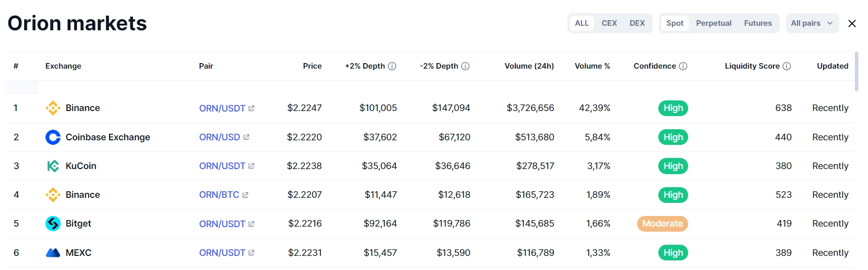Click the Orion markets heading
Screen dimensions: 868x270
click(77, 23)
